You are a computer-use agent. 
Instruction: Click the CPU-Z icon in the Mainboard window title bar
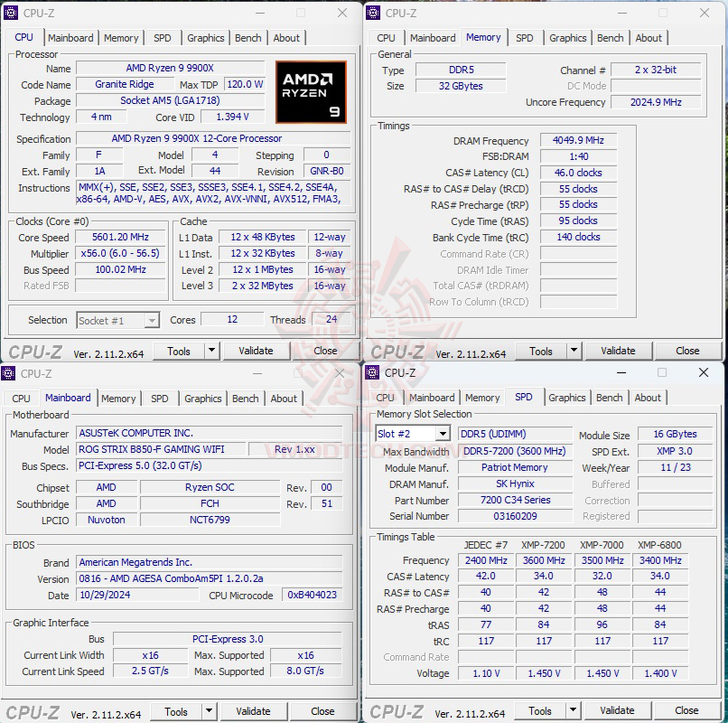click(9, 373)
